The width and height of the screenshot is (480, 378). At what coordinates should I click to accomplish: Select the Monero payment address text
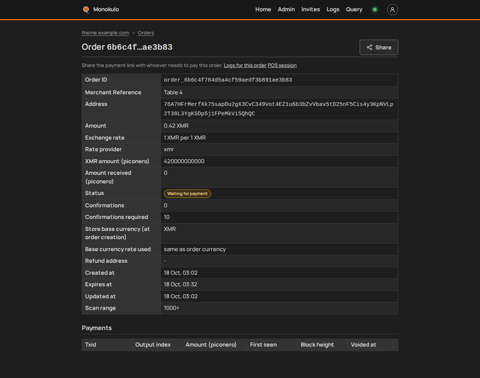[x=278, y=109]
